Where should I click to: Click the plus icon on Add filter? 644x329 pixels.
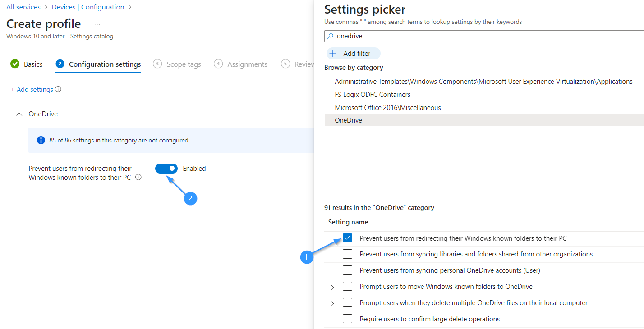pyautogui.click(x=333, y=53)
